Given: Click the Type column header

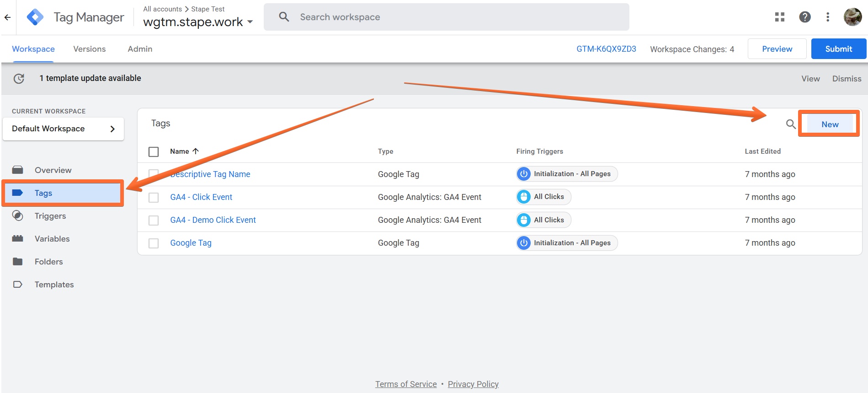Looking at the screenshot, I should (x=385, y=151).
